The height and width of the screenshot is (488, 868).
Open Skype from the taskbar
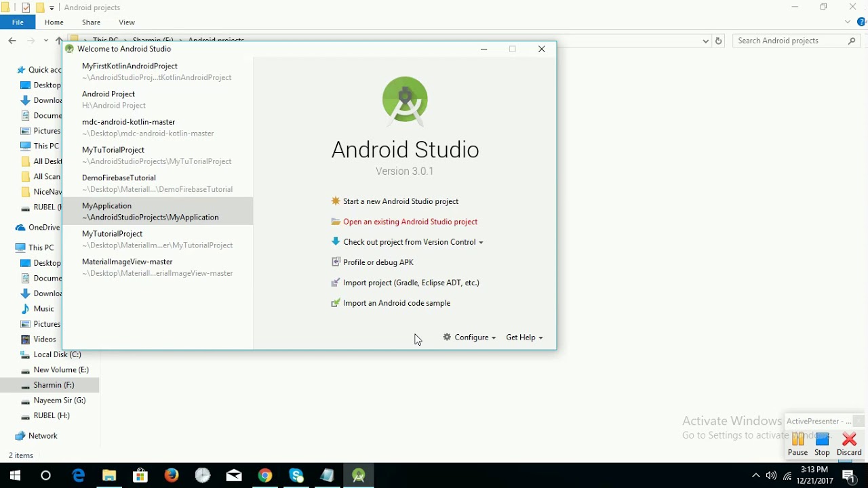pyautogui.click(x=296, y=476)
